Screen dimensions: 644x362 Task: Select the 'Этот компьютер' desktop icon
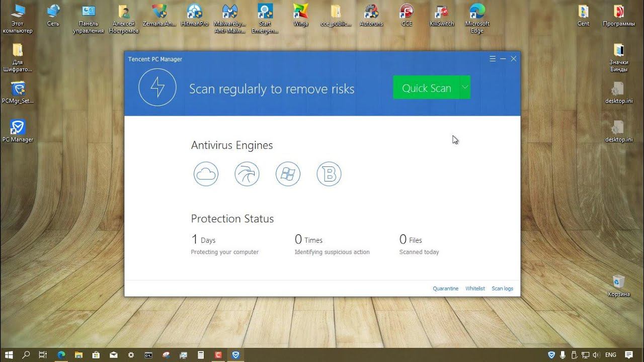tap(18, 19)
